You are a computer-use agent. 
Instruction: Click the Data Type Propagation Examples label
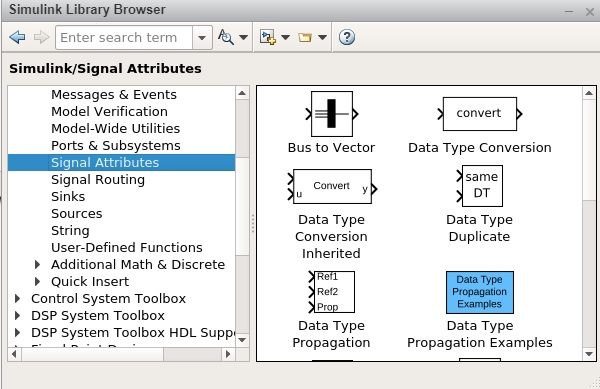[x=480, y=334]
